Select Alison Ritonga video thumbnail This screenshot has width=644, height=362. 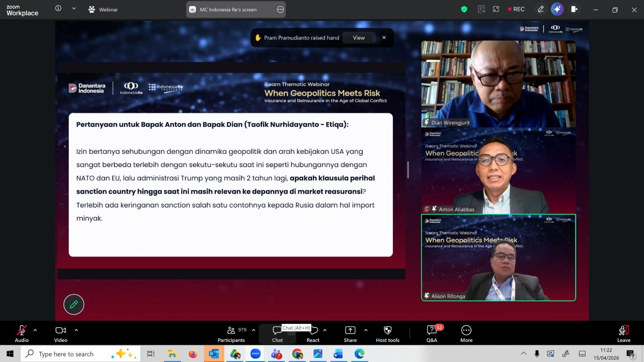(498, 257)
